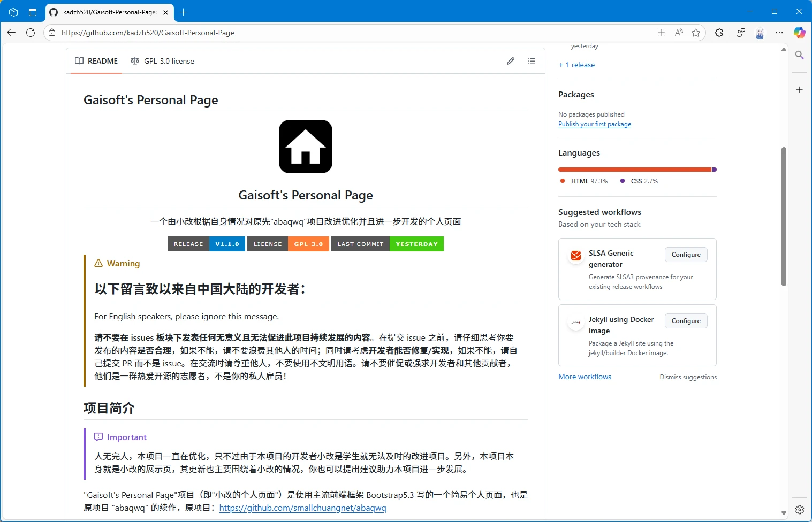The width and height of the screenshot is (812, 522).
Task: Open the split screen icon in address bar
Action: tap(662, 33)
